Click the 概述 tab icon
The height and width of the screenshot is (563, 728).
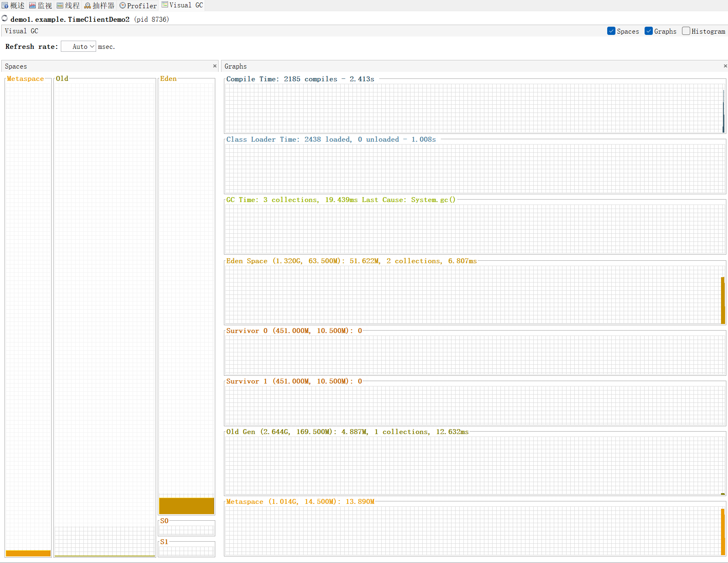pos(5,5)
